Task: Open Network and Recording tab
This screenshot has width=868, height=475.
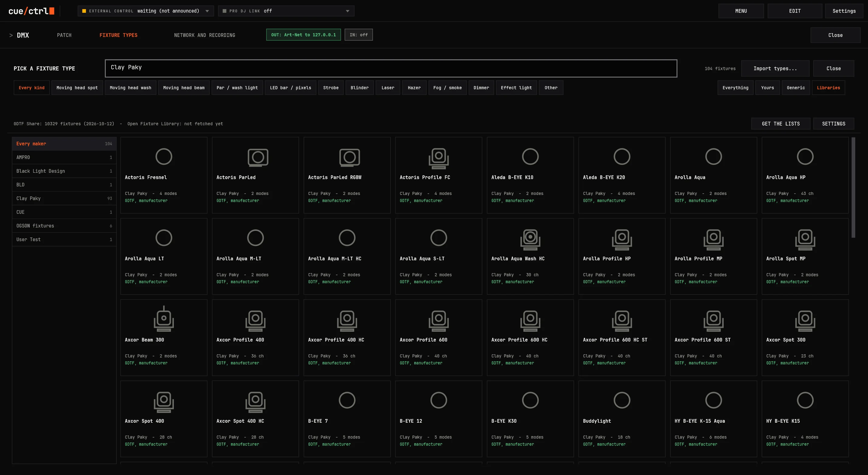Action: coord(205,35)
